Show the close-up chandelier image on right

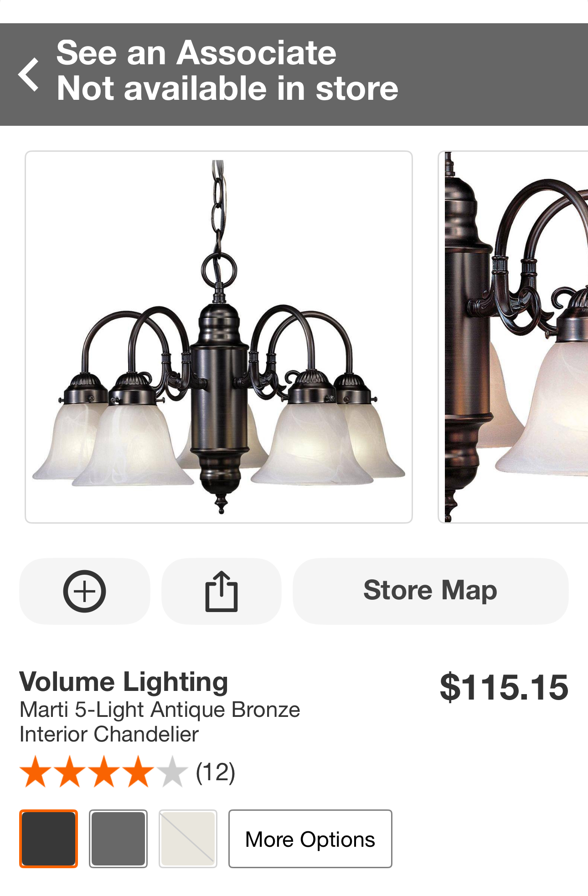tap(513, 337)
